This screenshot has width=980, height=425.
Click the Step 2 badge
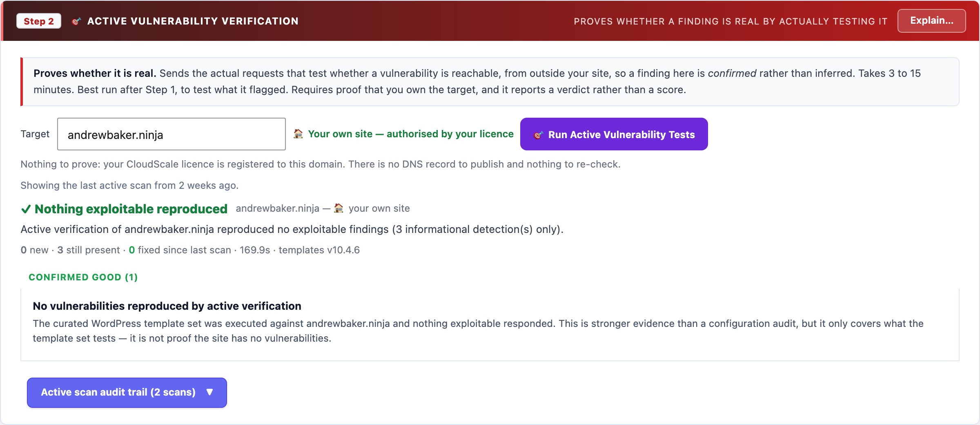click(39, 21)
